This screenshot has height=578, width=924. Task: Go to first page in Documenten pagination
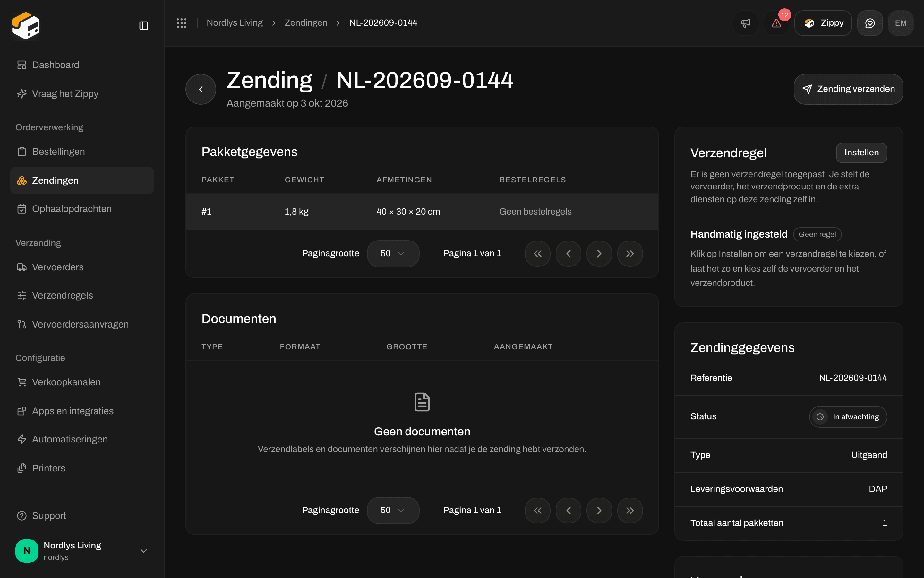(x=538, y=510)
